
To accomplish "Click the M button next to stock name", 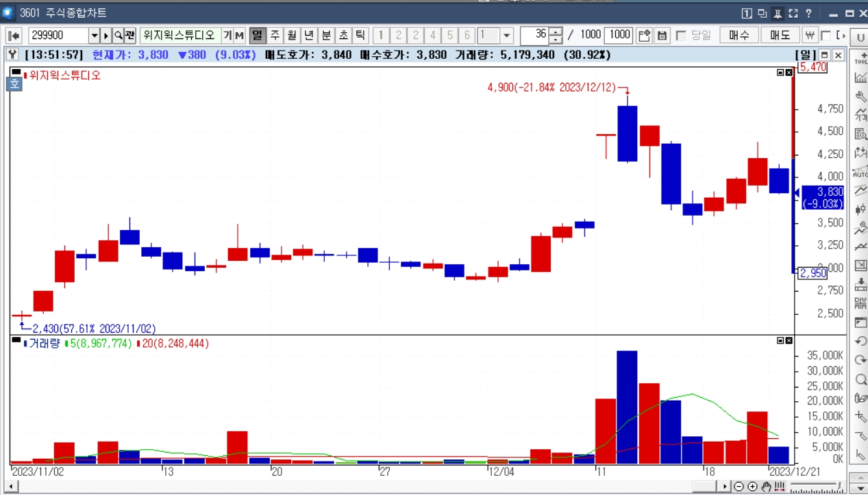I will 239,36.
